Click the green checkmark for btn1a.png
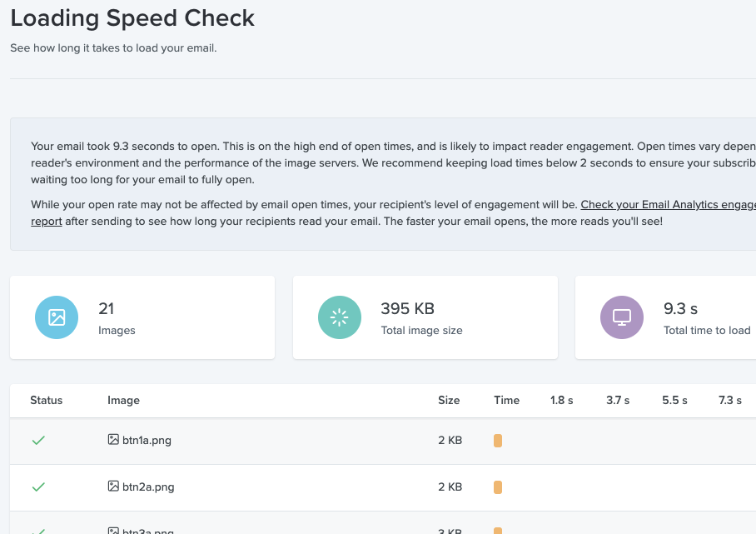Viewport: 756px width, 534px height. pyautogui.click(x=38, y=440)
